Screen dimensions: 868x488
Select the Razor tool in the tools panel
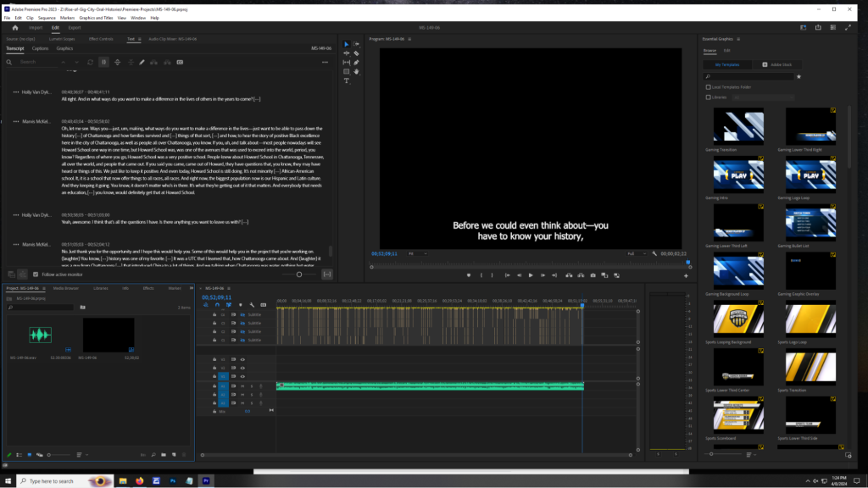point(357,53)
